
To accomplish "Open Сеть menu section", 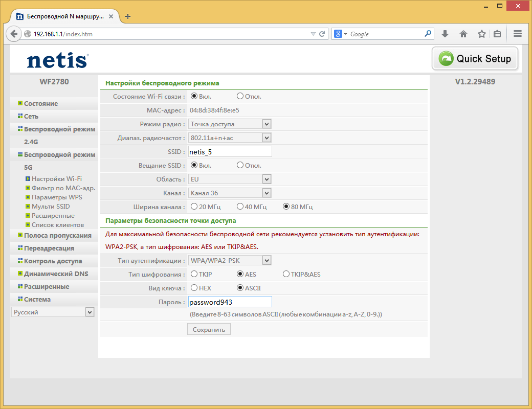I will point(31,117).
